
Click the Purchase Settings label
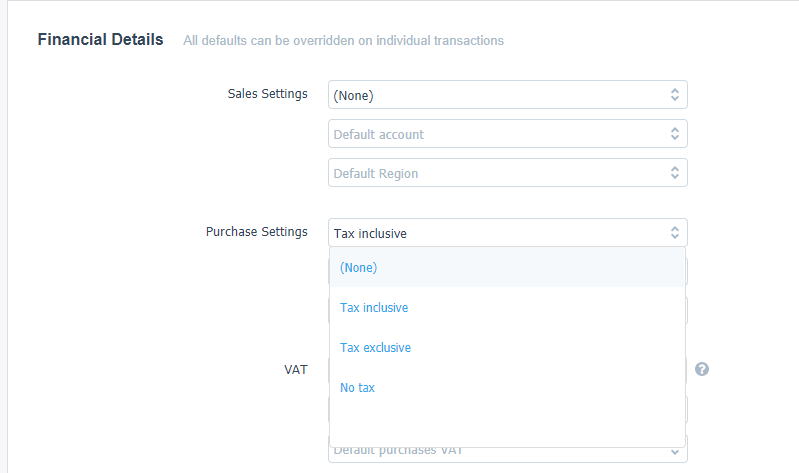click(257, 232)
